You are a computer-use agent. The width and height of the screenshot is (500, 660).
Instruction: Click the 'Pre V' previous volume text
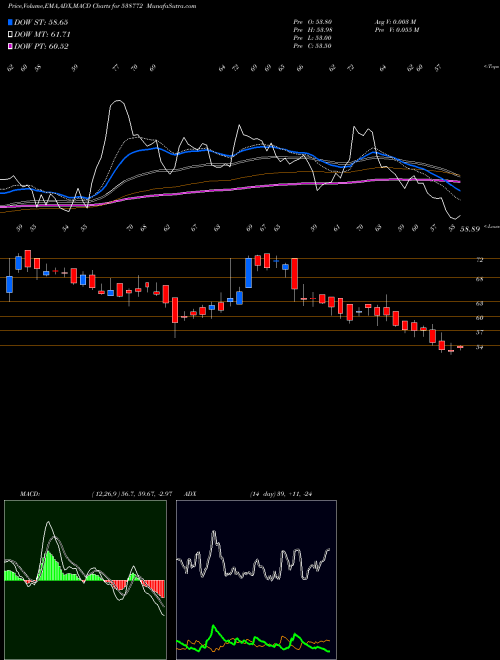(396, 30)
